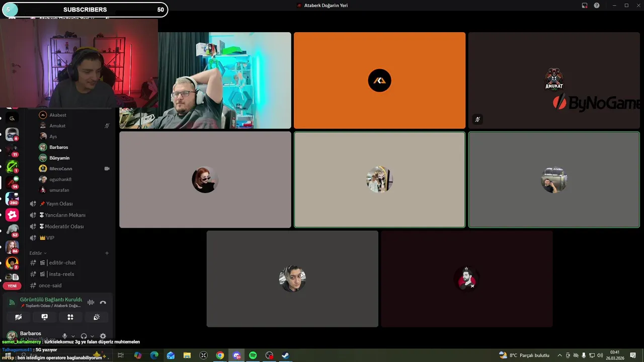Viewport: 644px width, 362px height.
Task: Open the pink star server icon
Action: point(12,215)
